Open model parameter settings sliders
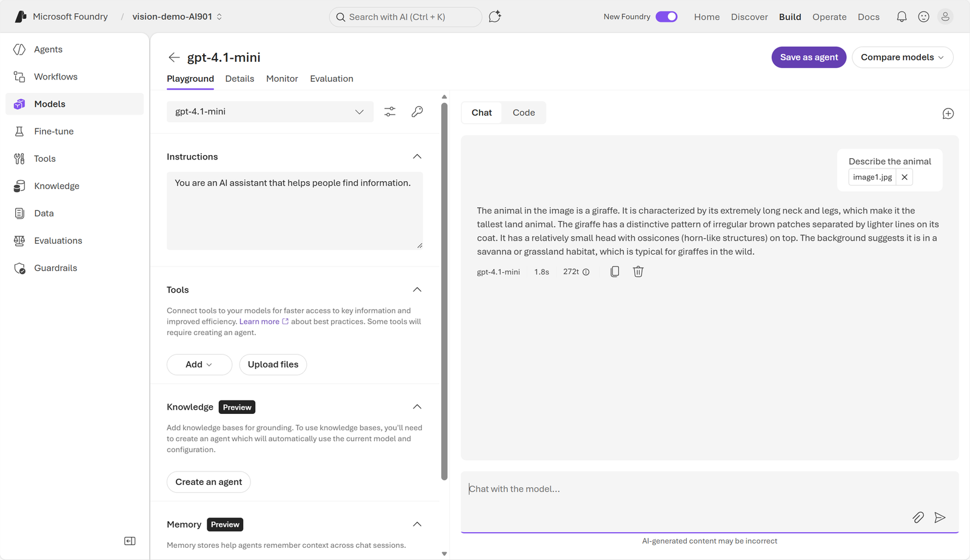The image size is (970, 560). (x=390, y=112)
